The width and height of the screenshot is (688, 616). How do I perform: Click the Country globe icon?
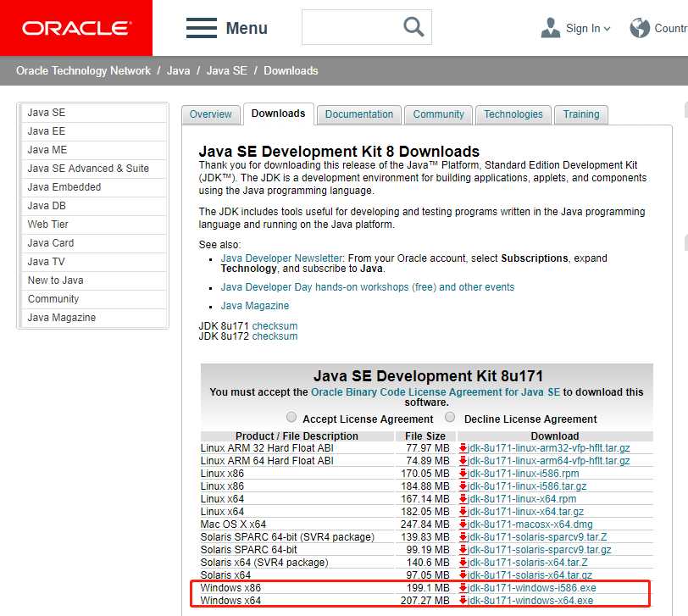(x=640, y=28)
